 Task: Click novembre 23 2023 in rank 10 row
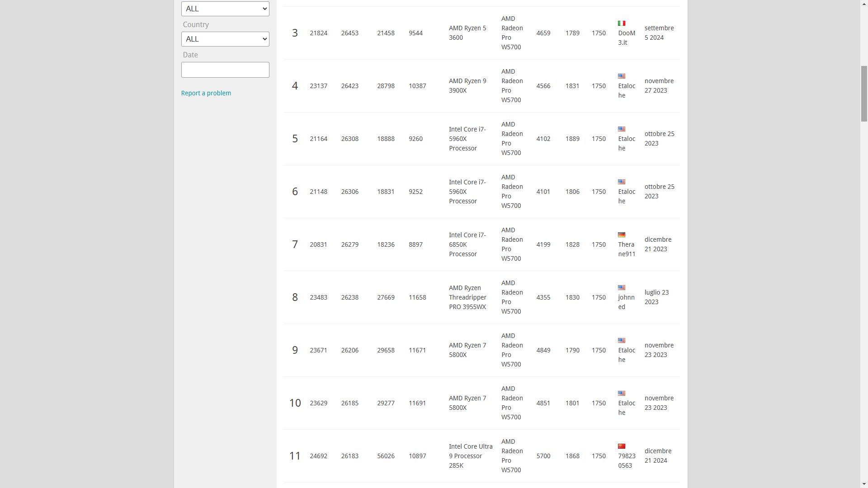[x=659, y=403]
